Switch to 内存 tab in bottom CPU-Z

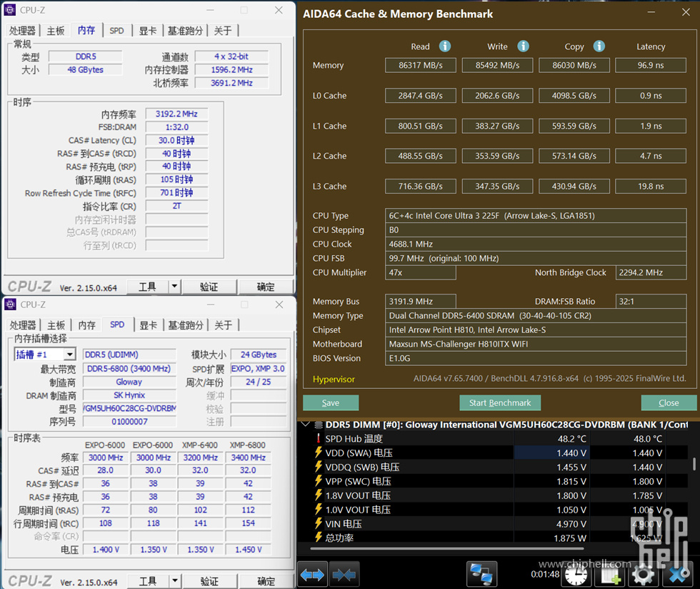(x=87, y=325)
